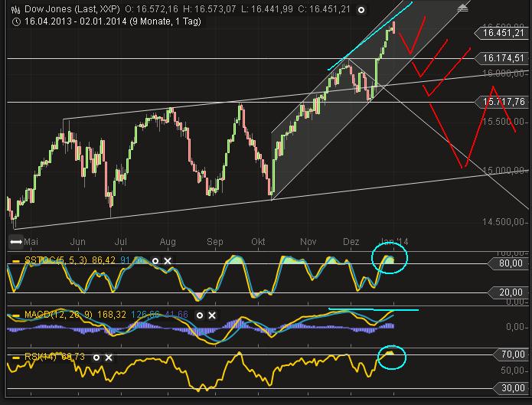Screen dimensions: 532x405
Task: Open MACD indicator settings circle
Action: tap(200, 315)
